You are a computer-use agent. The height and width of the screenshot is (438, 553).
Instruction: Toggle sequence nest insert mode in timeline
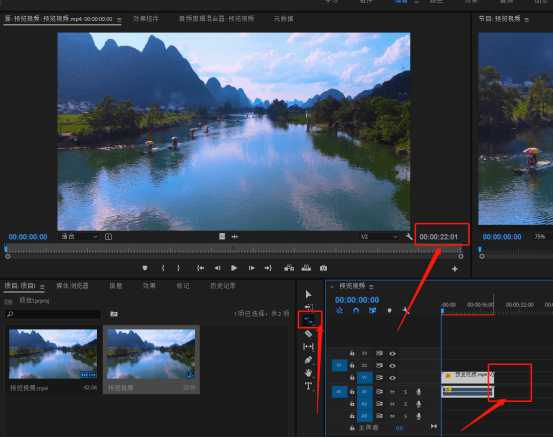[339, 311]
